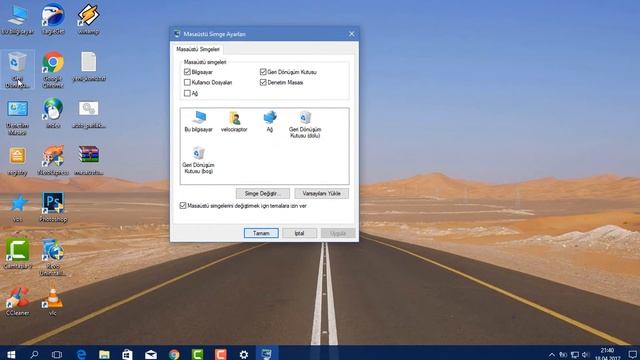Show hidden system tray icons
Image resolution: width=640 pixels, height=360 pixels.
coord(552,354)
